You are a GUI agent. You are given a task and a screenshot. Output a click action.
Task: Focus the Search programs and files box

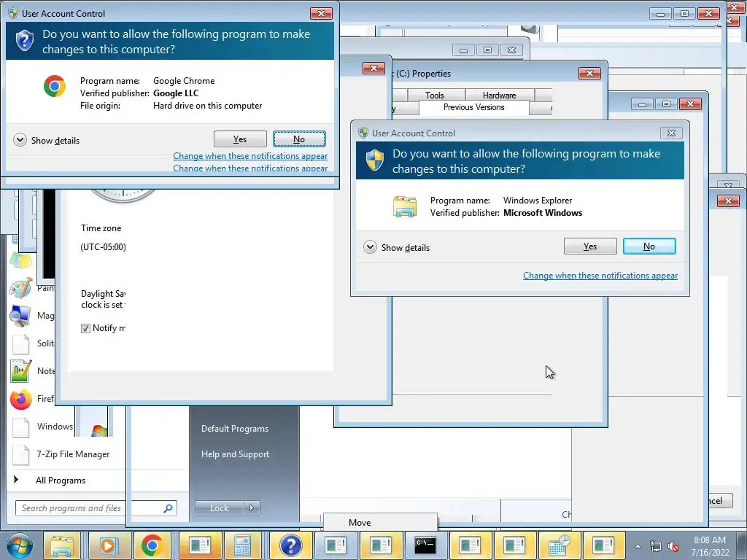point(96,508)
